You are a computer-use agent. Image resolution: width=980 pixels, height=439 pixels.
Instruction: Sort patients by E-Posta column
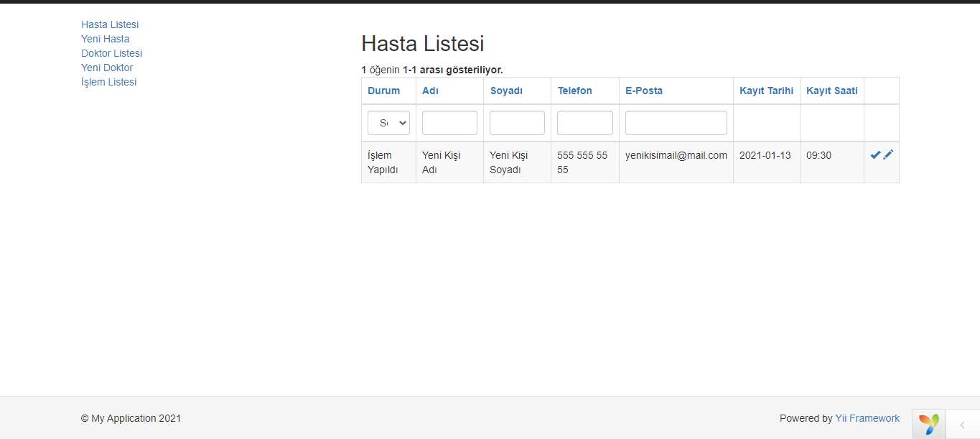[x=643, y=91]
